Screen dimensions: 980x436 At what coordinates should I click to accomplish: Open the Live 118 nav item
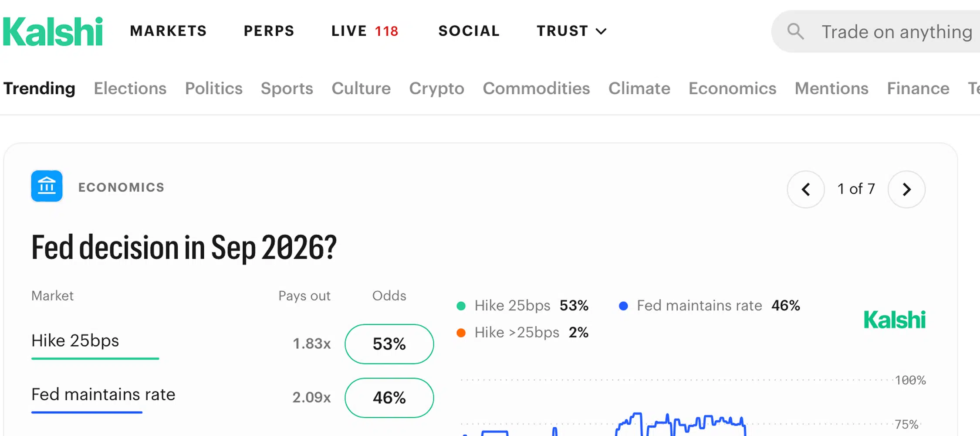[x=365, y=31]
